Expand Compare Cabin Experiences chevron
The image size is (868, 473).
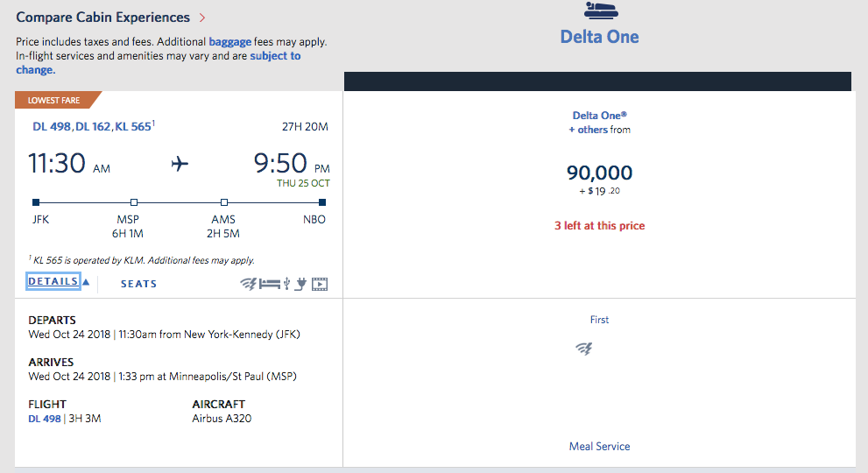pos(202,18)
